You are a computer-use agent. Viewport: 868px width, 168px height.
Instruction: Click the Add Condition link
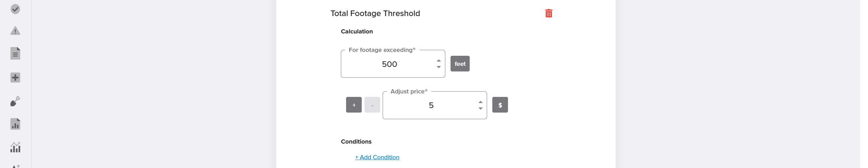point(377,157)
